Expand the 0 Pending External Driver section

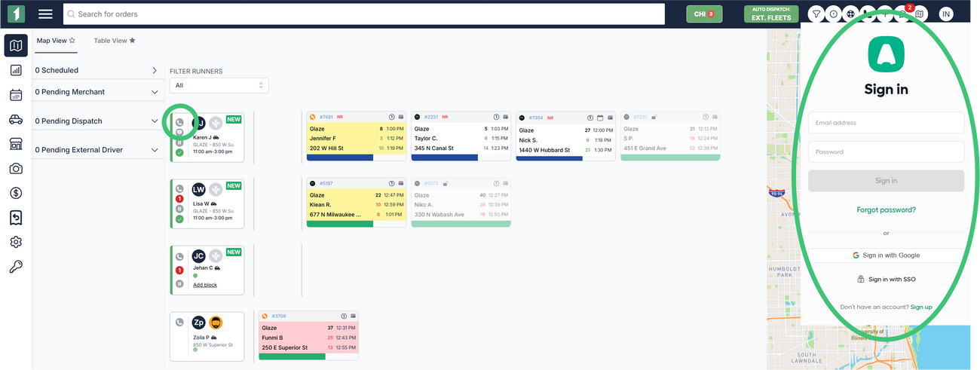(x=155, y=150)
